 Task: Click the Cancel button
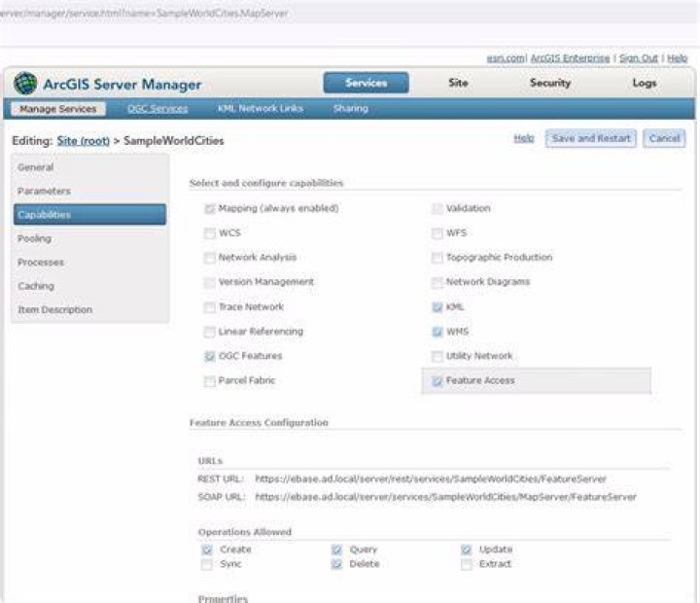[664, 138]
